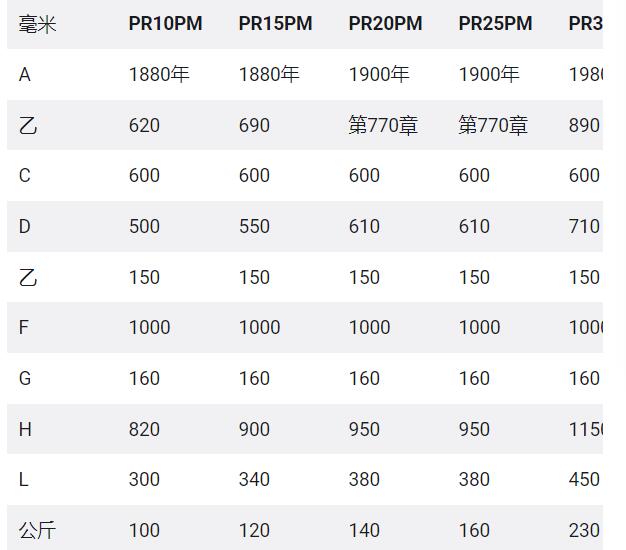
Task: Click the 690 value in PR15PM column
Action: (x=254, y=125)
